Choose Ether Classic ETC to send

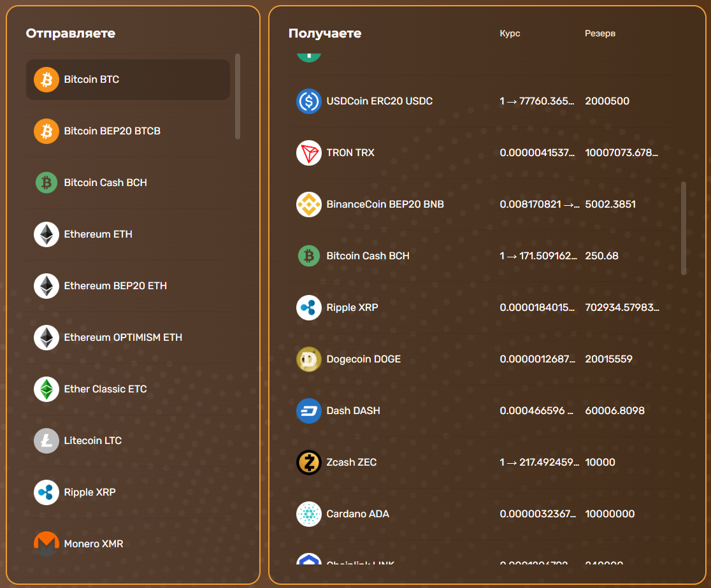[x=128, y=389]
